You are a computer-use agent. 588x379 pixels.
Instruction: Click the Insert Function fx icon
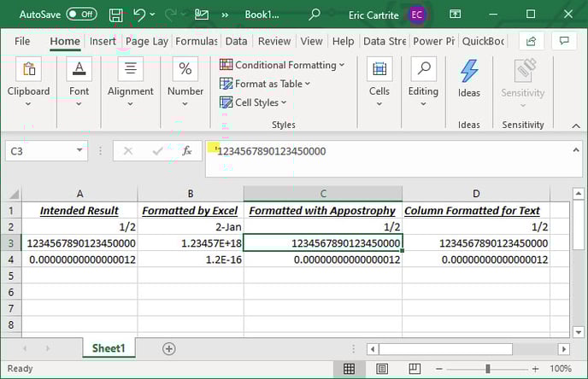[x=187, y=151]
